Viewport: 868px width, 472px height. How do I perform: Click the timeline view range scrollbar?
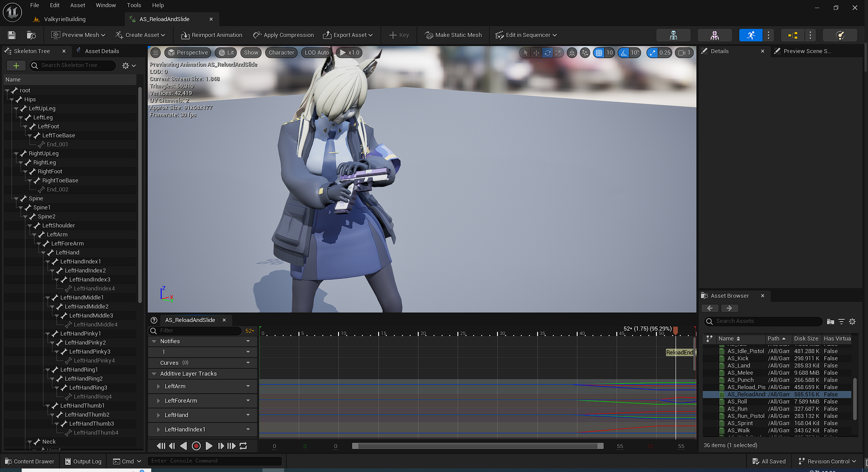coord(478,446)
